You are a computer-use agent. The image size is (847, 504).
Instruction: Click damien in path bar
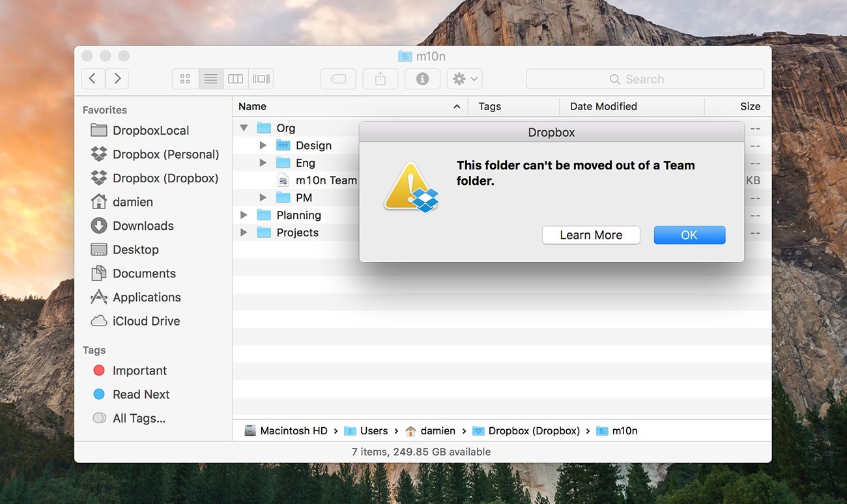pos(430,431)
